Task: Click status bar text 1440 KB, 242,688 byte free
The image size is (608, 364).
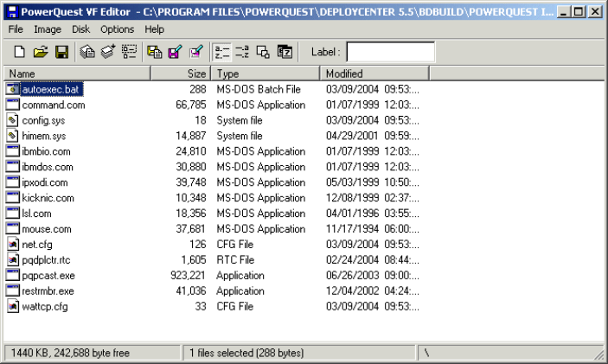Action: [70, 353]
